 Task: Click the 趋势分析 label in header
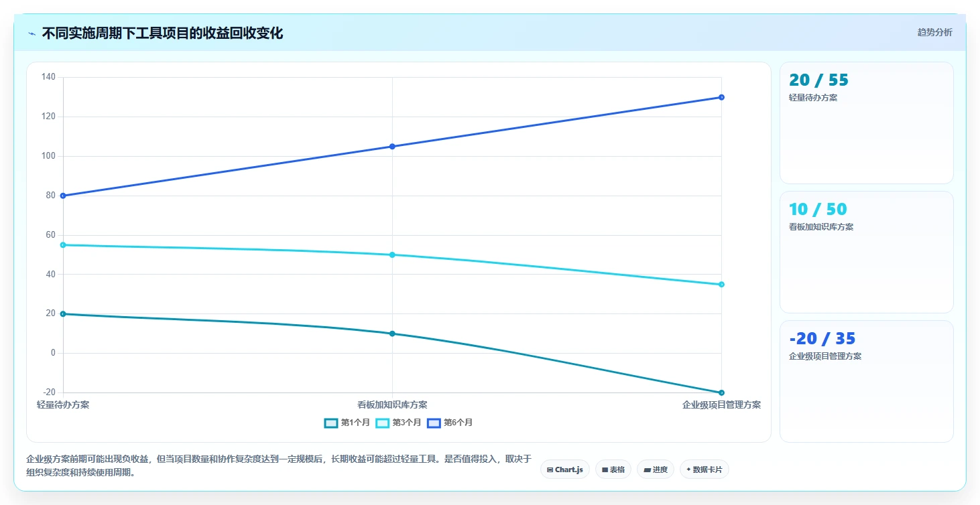(934, 33)
